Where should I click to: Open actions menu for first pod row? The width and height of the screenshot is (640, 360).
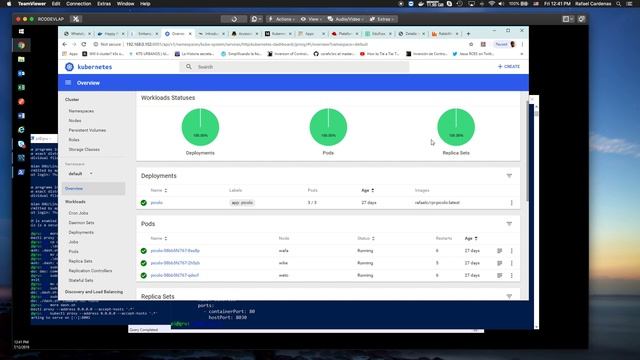tap(511, 251)
